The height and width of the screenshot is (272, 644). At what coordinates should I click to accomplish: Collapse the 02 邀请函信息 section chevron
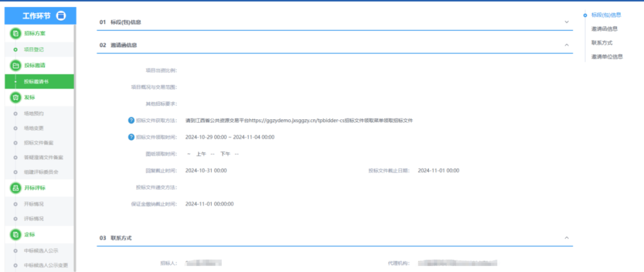(567, 45)
